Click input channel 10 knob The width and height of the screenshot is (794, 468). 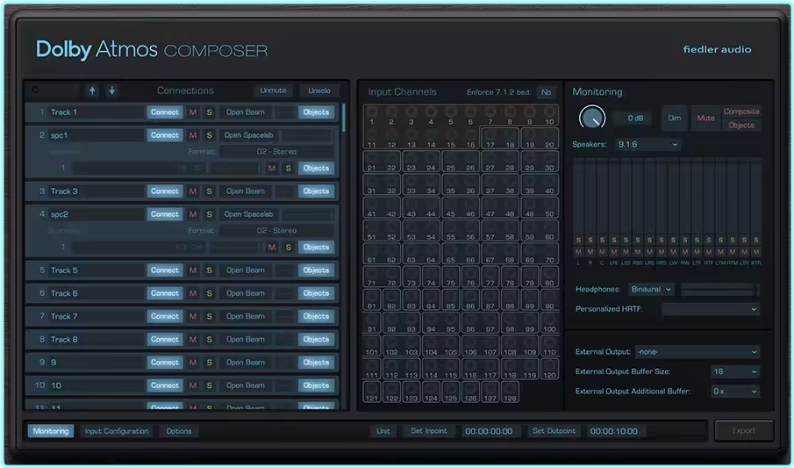pos(549,112)
